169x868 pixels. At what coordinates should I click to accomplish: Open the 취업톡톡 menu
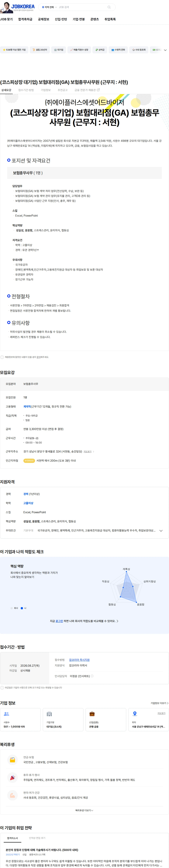(x=110, y=19)
